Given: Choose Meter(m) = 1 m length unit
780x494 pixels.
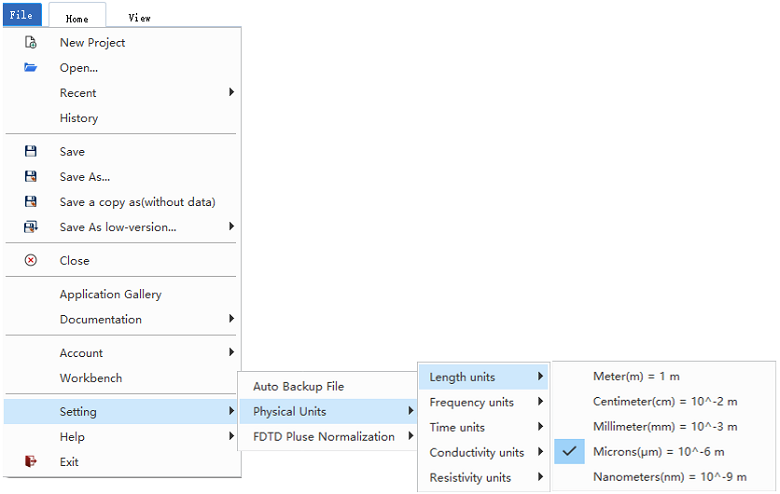Looking at the screenshot, I should (664, 377).
